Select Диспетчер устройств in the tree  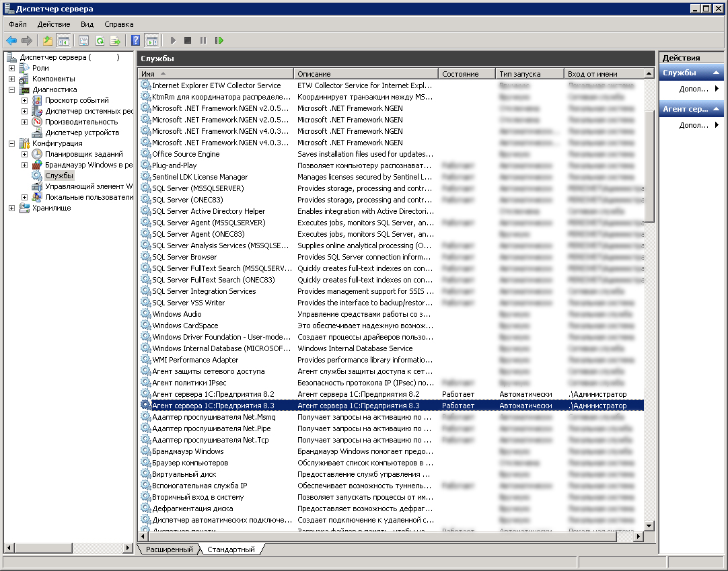(81, 132)
